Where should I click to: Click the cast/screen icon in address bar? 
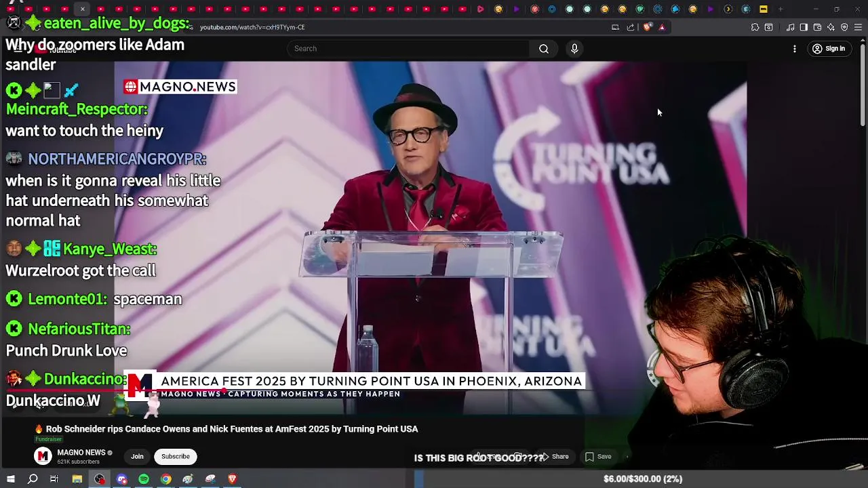[615, 27]
